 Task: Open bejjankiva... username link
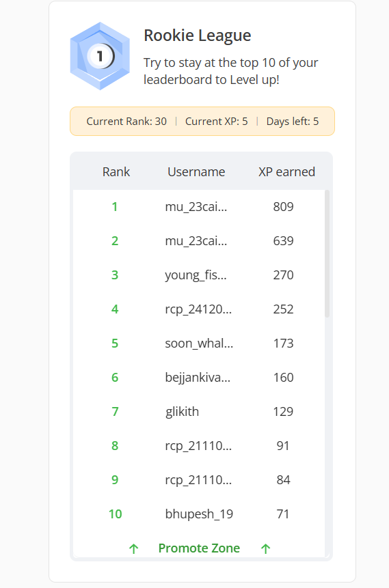pyautogui.click(x=198, y=378)
